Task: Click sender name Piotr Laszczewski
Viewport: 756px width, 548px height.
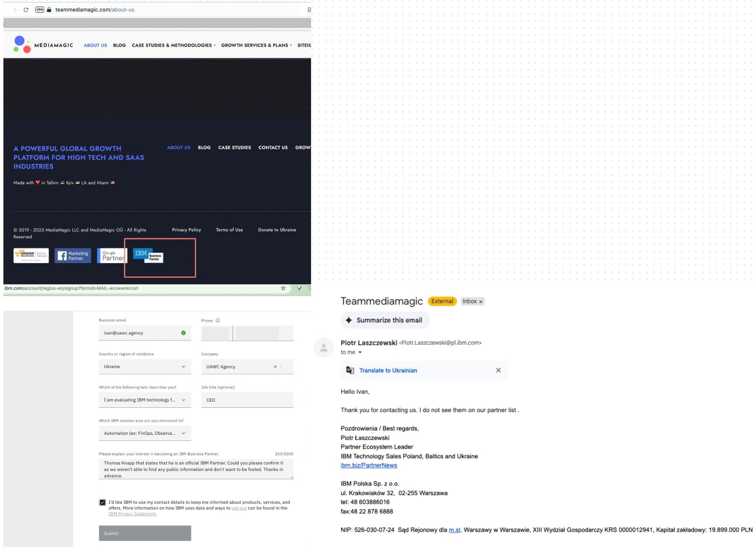Action: [x=369, y=343]
